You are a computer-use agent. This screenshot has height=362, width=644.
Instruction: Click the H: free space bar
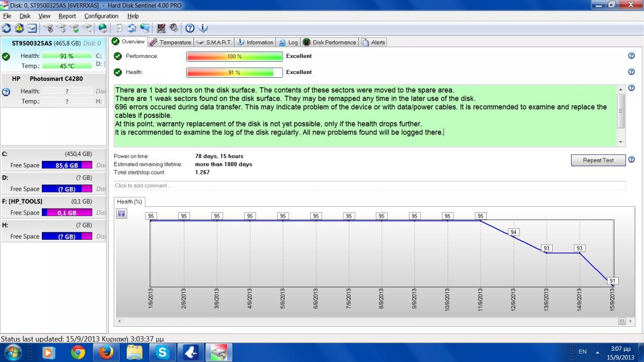tap(67, 236)
